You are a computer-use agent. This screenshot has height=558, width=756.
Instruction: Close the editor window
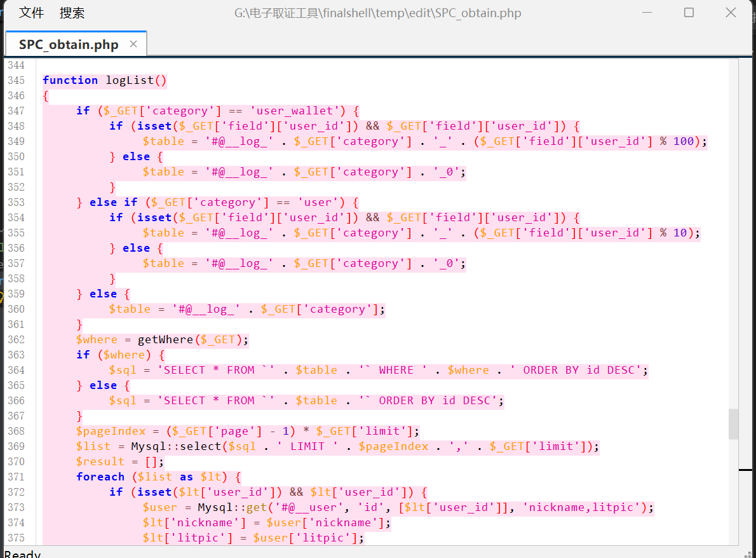pos(731,13)
